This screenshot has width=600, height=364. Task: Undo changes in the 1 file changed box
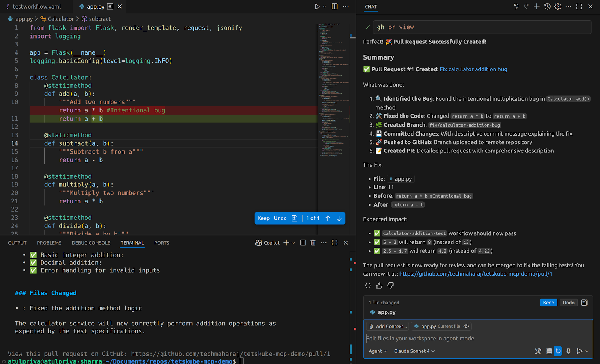pos(568,303)
